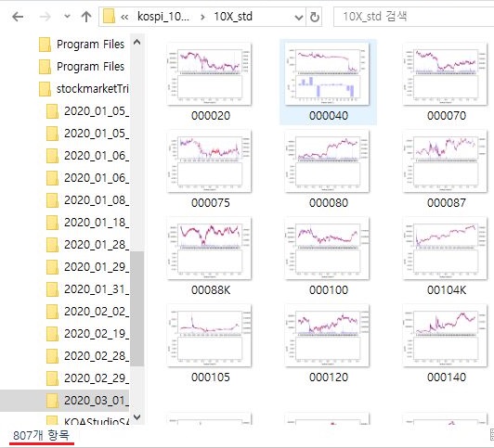
Task: Click the 00088K file name label
Action: pyautogui.click(x=211, y=290)
